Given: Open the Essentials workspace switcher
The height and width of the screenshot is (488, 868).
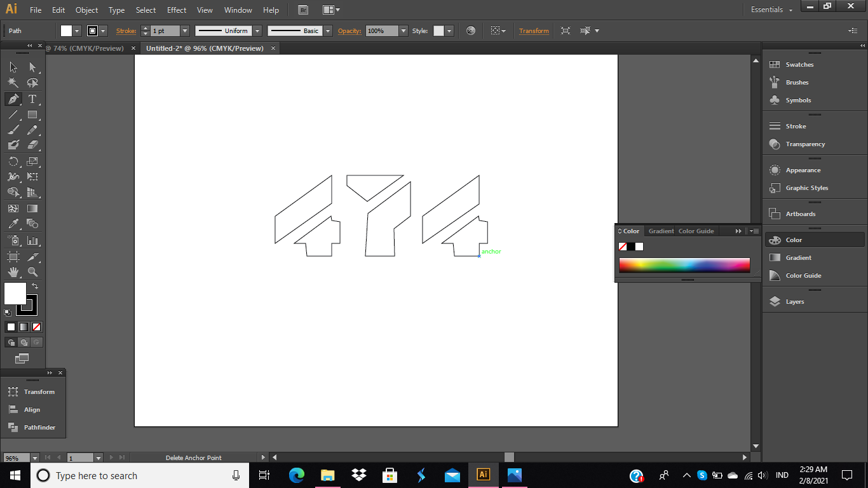Looking at the screenshot, I should pos(771,10).
